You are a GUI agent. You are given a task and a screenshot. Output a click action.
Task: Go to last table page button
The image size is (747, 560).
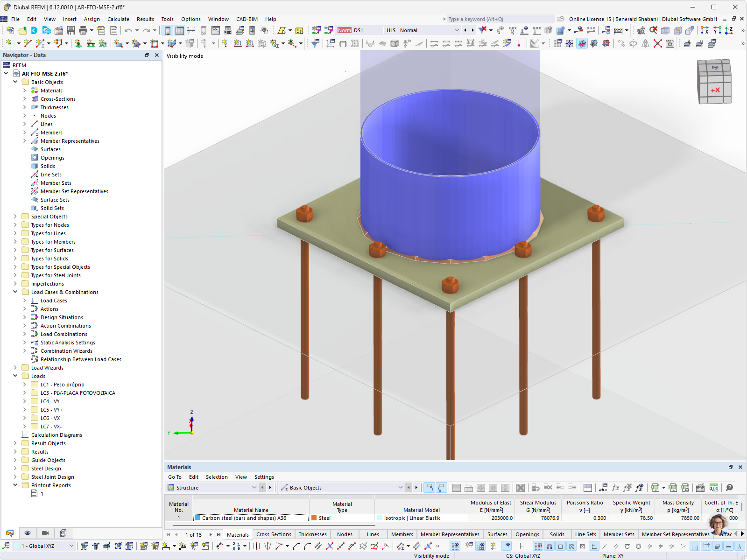point(218,534)
